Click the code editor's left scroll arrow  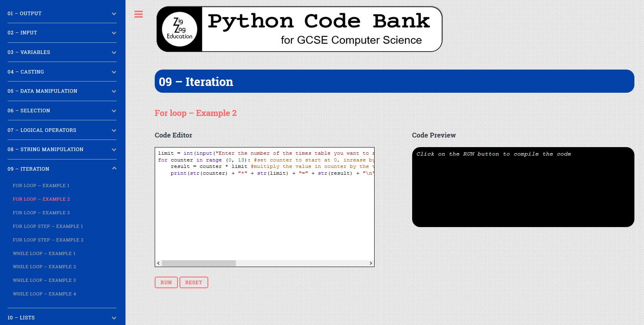pyautogui.click(x=159, y=263)
